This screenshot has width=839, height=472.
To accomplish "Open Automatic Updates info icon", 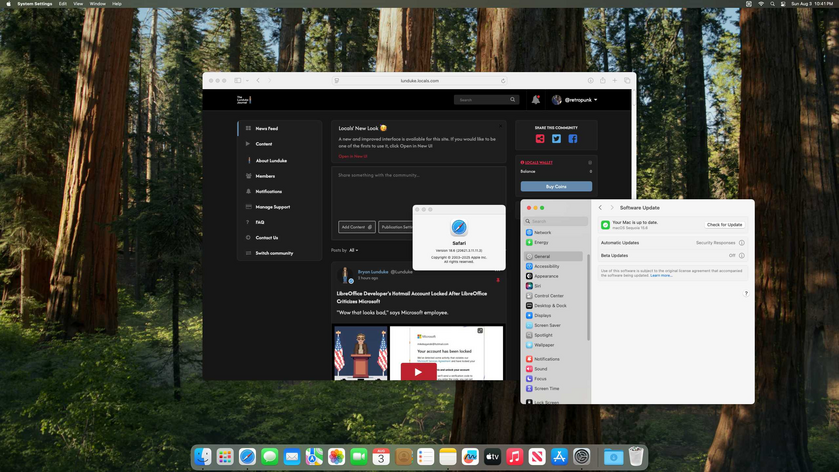I will pyautogui.click(x=742, y=243).
